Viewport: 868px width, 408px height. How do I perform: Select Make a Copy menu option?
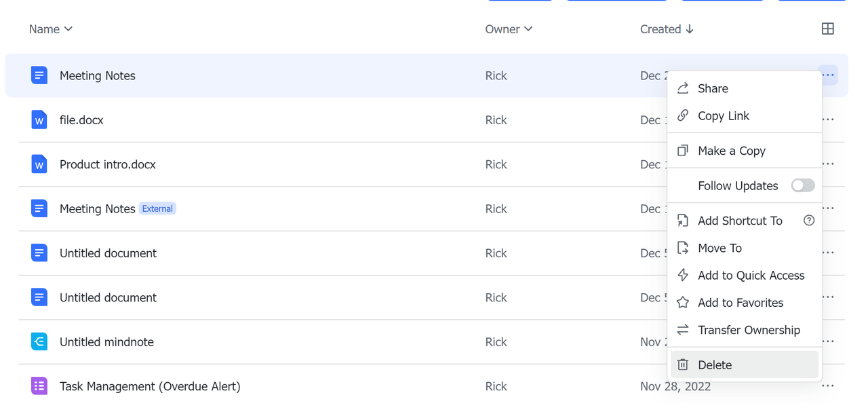[731, 151]
